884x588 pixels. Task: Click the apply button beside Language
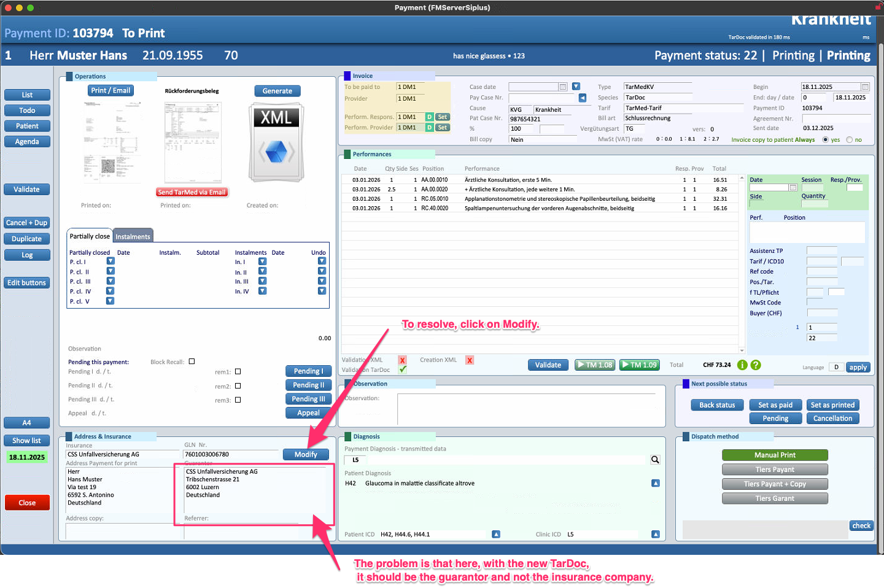point(858,367)
